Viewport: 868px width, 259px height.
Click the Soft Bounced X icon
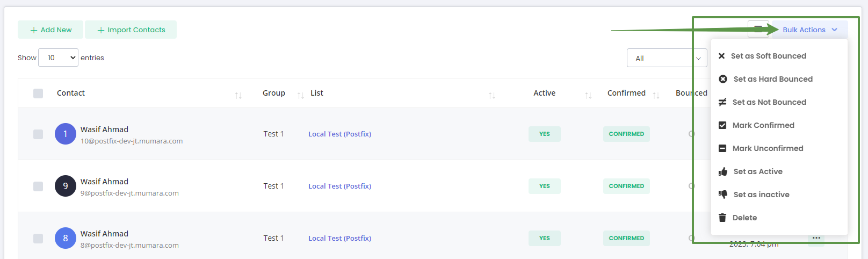[721, 56]
